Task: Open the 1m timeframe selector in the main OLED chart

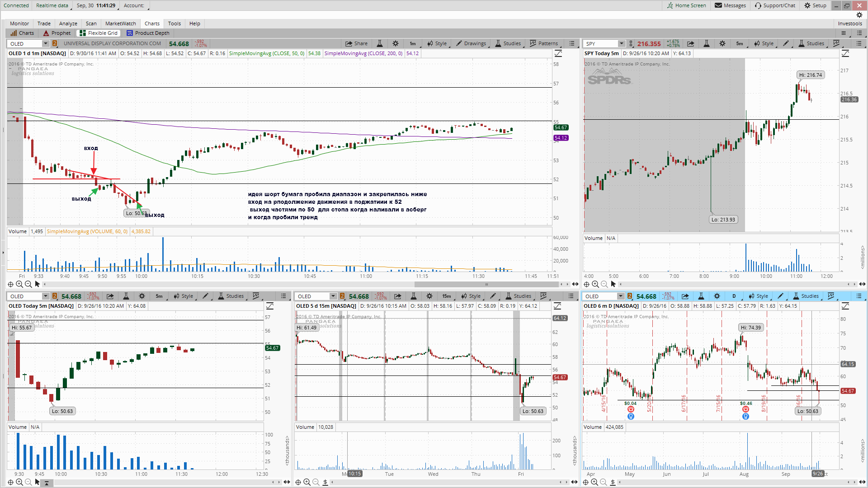Action: [x=413, y=43]
